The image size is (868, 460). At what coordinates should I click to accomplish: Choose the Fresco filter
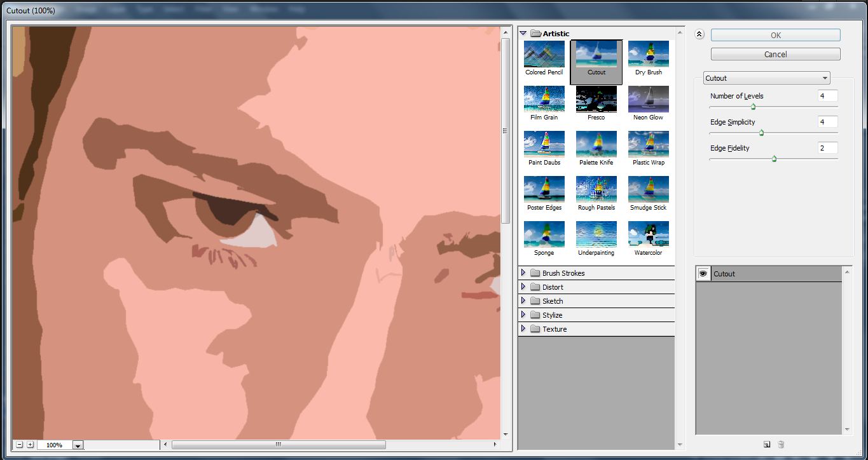[x=595, y=98]
